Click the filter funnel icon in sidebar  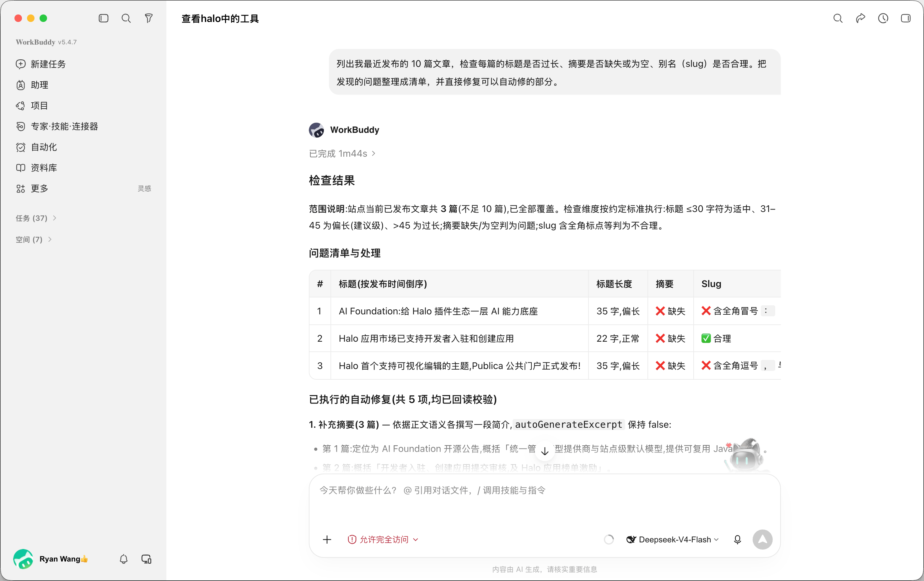[148, 19]
